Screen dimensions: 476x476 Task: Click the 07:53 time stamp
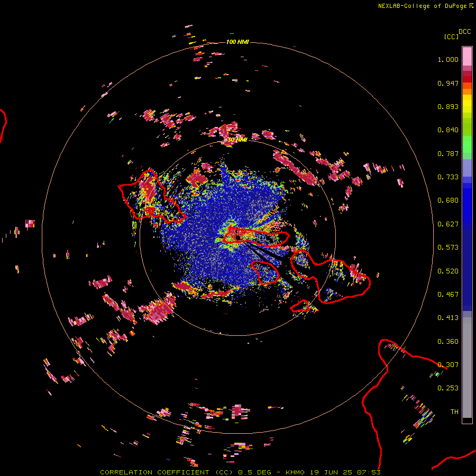369,472
